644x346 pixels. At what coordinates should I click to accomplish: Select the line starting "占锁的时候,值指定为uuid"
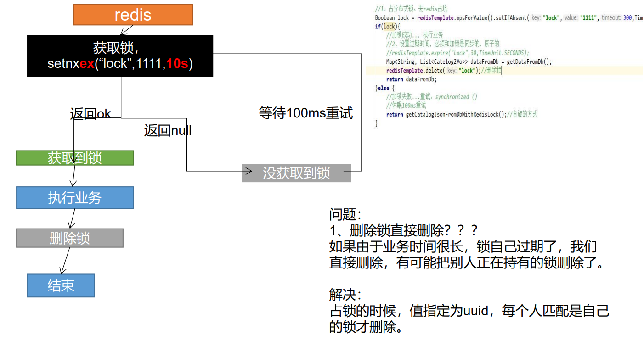469,311
